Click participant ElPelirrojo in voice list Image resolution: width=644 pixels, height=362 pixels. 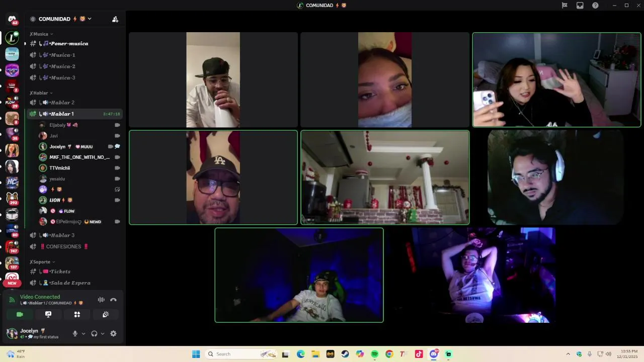(79, 222)
